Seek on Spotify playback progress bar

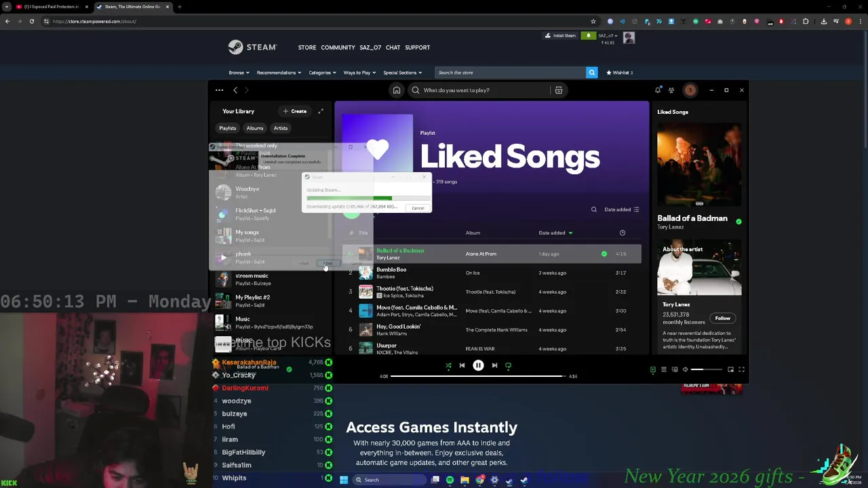(x=478, y=376)
